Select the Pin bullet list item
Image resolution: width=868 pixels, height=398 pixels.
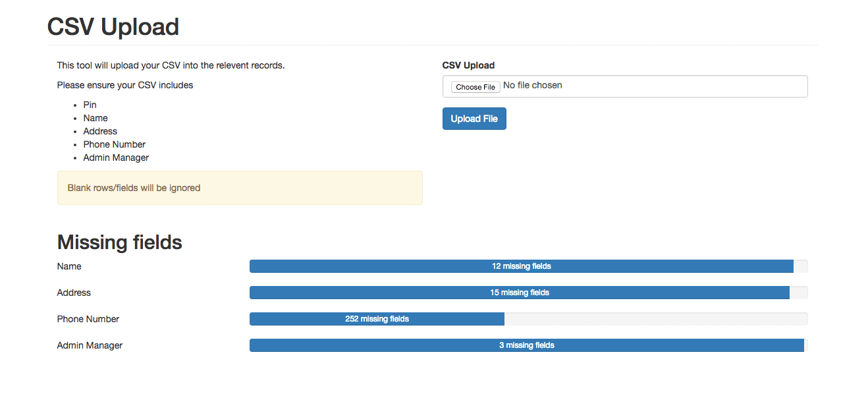90,105
